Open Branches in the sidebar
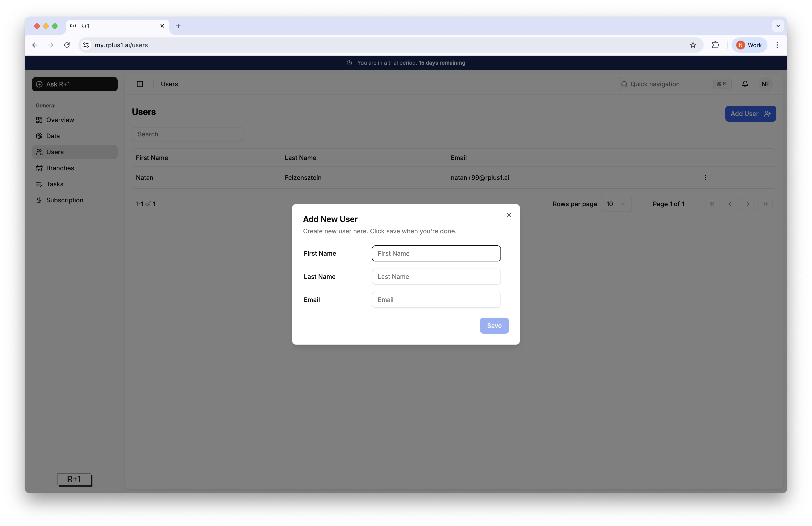Viewport: 812px width, 526px height. click(75, 168)
